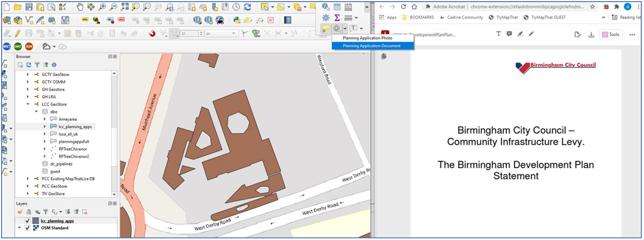Open the Processing Toolbox gear icon
Image resolution: width=644 pixels, height=240 pixels.
click(326, 18)
